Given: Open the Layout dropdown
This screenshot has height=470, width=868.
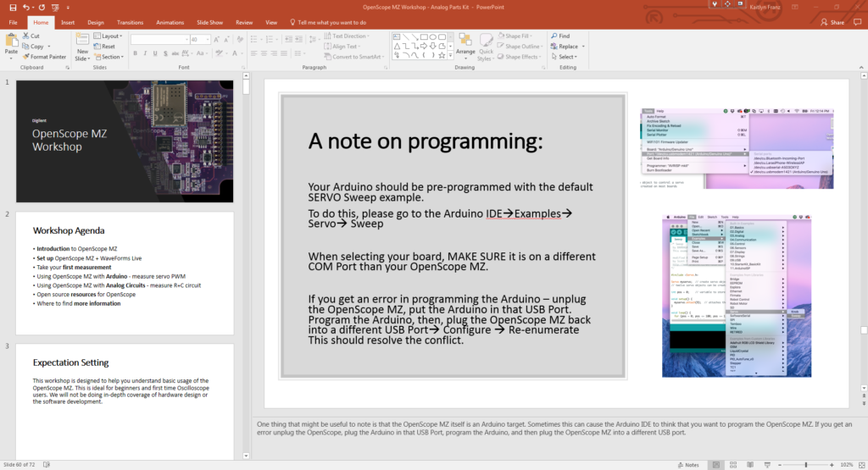Looking at the screenshot, I should click(108, 36).
